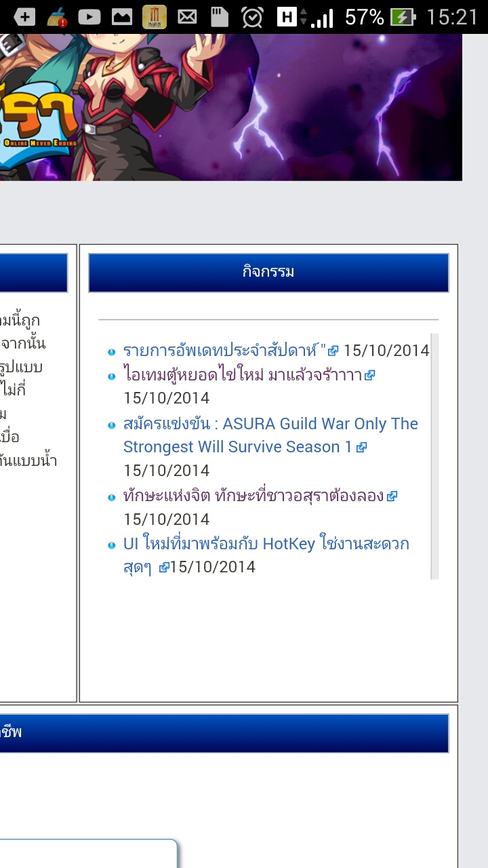Click date 15/10/2014 under ไอเทมตู้หยอดไข่ใหม่

pos(166,398)
